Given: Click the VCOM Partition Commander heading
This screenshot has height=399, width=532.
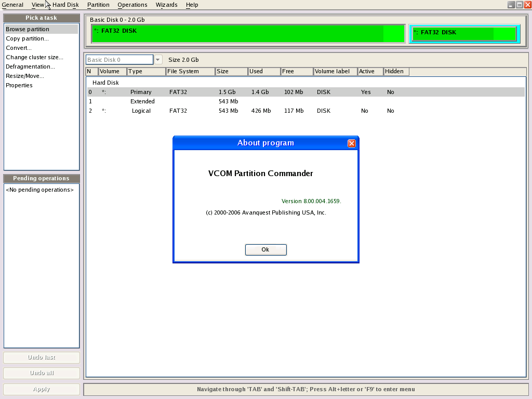Looking at the screenshot, I should coord(261,174).
